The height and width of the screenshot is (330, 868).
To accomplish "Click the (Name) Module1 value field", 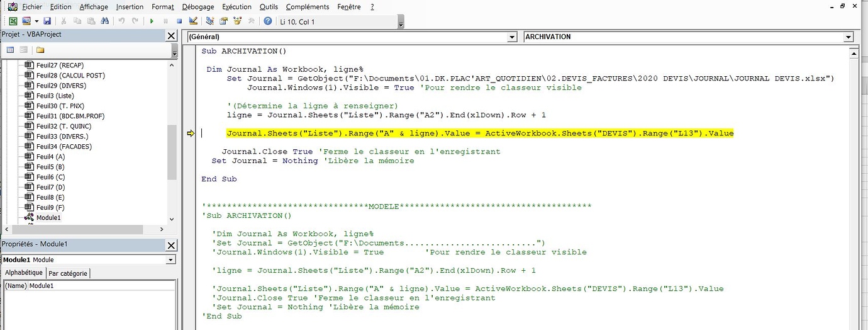I will click(103, 286).
